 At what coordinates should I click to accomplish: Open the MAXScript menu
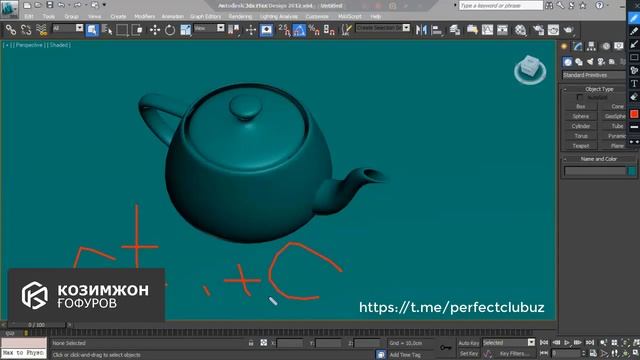[350, 17]
